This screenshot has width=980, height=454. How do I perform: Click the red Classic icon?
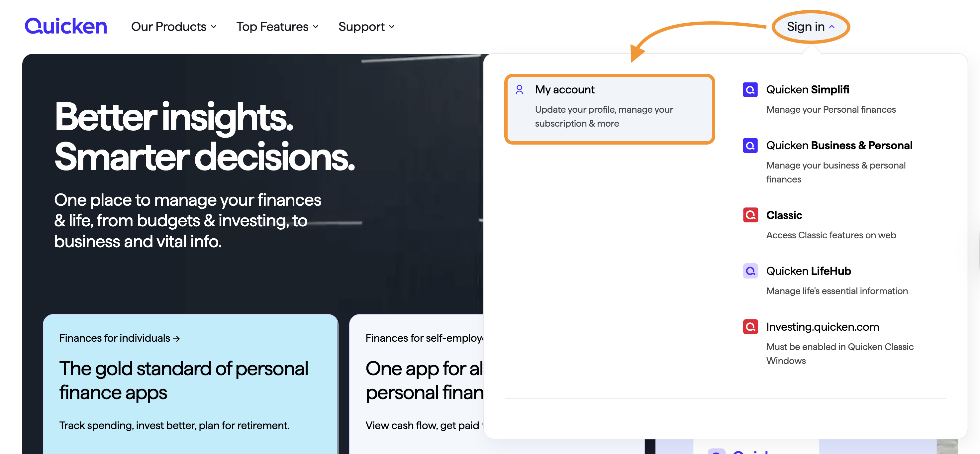click(750, 215)
